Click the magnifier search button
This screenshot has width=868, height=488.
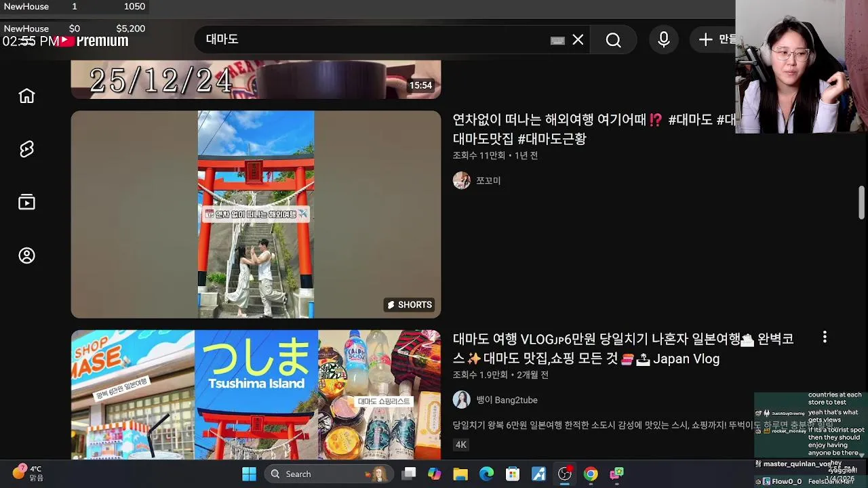(x=613, y=40)
